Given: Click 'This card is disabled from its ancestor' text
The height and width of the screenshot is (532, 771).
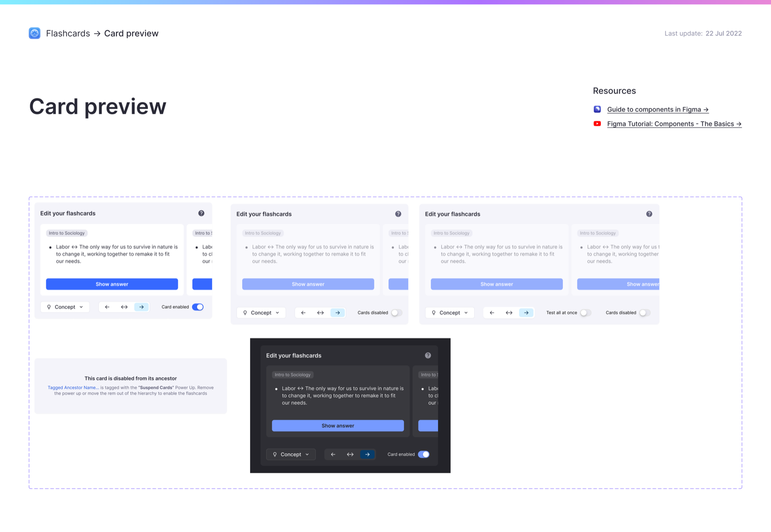Looking at the screenshot, I should point(131,378).
